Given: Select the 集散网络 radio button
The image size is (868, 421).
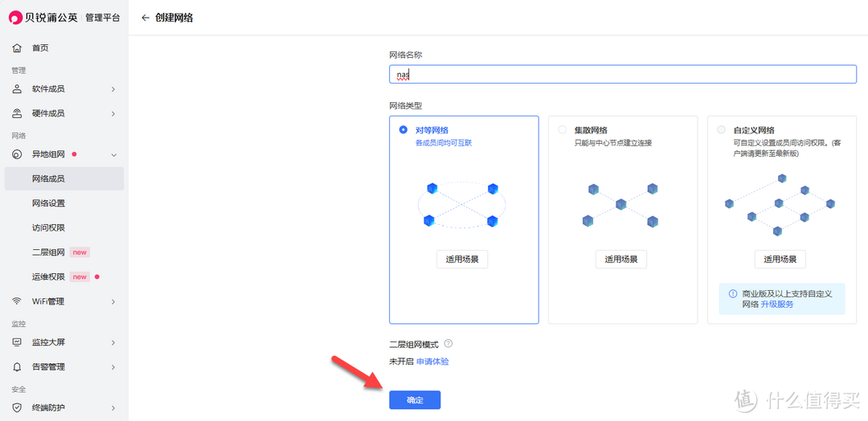Looking at the screenshot, I should 563,130.
